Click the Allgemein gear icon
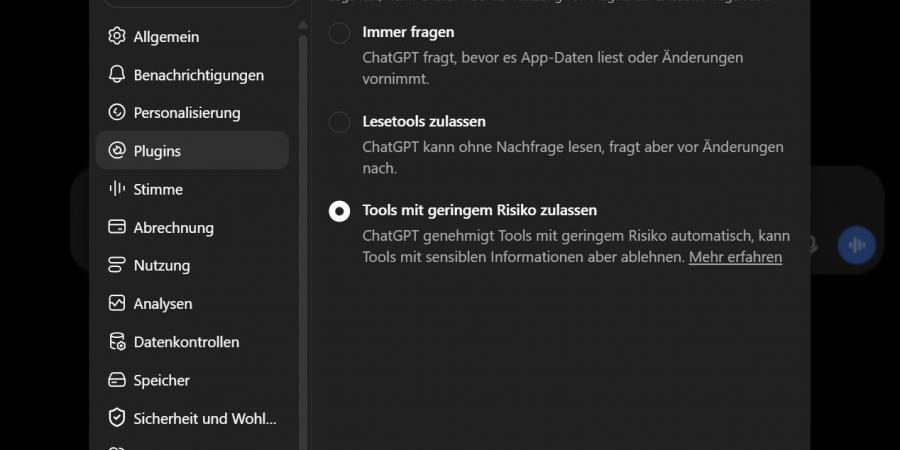 click(x=117, y=36)
